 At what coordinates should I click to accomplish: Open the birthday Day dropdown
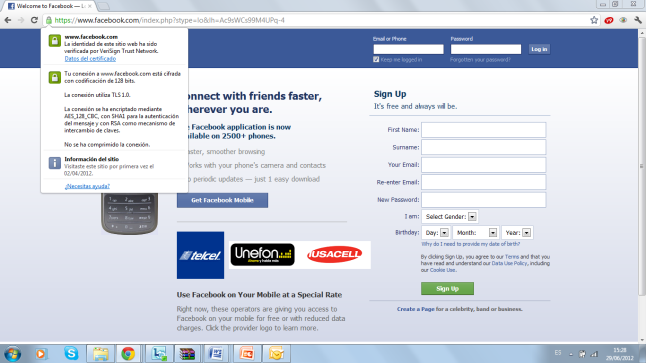[x=436, y=233]
